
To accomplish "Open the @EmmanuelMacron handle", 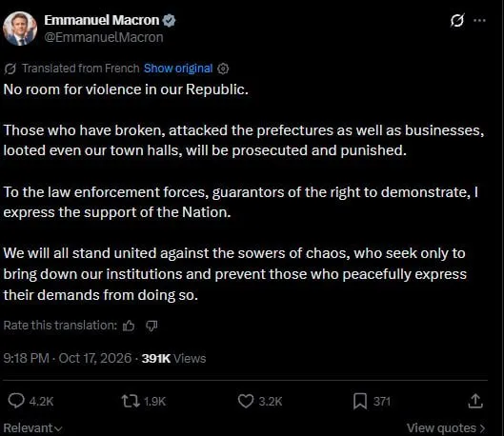I will tap(104, 37).
